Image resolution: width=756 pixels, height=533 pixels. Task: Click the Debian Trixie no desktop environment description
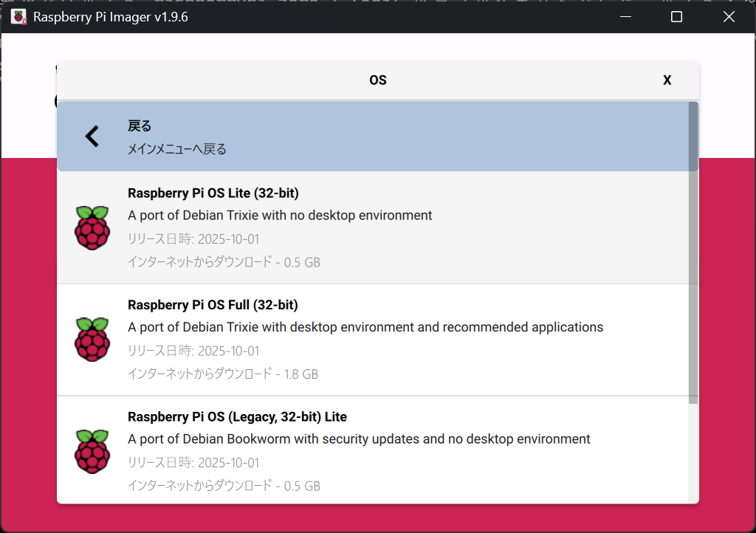click(280, 216)
